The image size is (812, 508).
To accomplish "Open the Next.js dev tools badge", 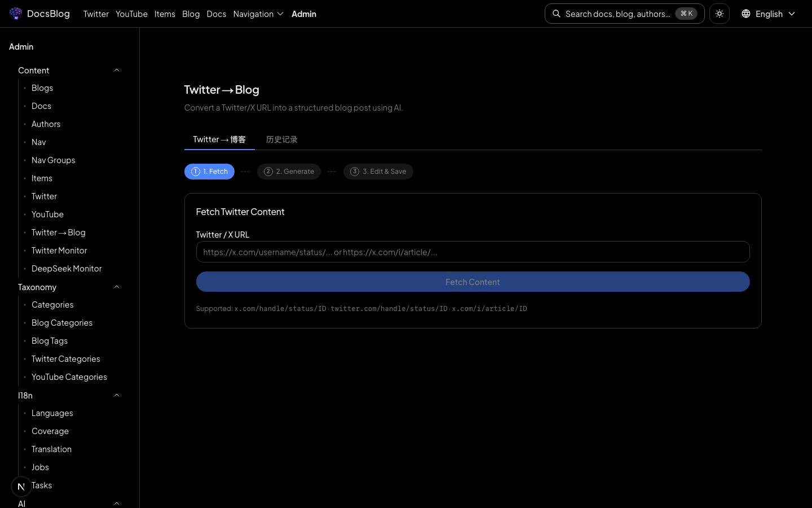I will tap(21, 486).
